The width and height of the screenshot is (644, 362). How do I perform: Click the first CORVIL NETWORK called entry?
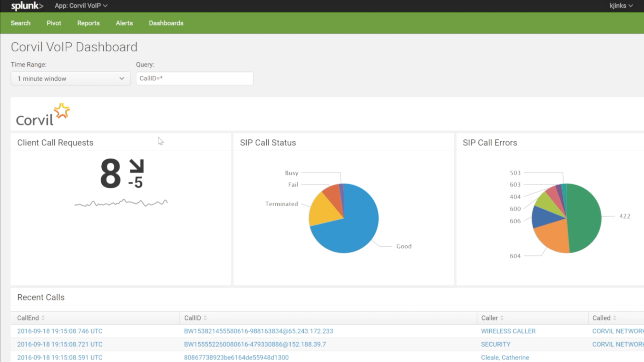coord(618,331)
